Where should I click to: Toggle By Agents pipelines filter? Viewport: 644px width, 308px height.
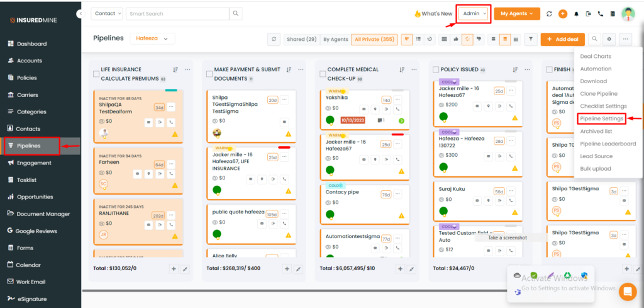click(336, 39)
